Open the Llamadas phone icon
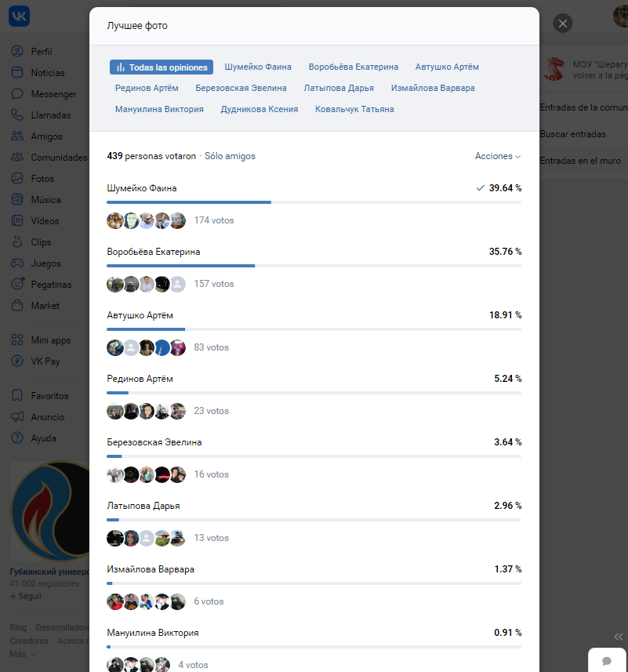This screenshot has width=628, height=672. click(17, 114)
